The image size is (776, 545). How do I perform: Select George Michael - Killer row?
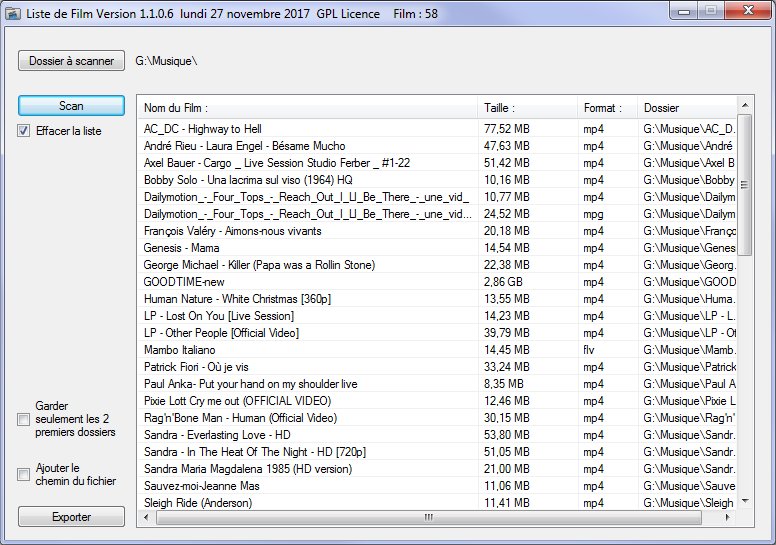437,265
